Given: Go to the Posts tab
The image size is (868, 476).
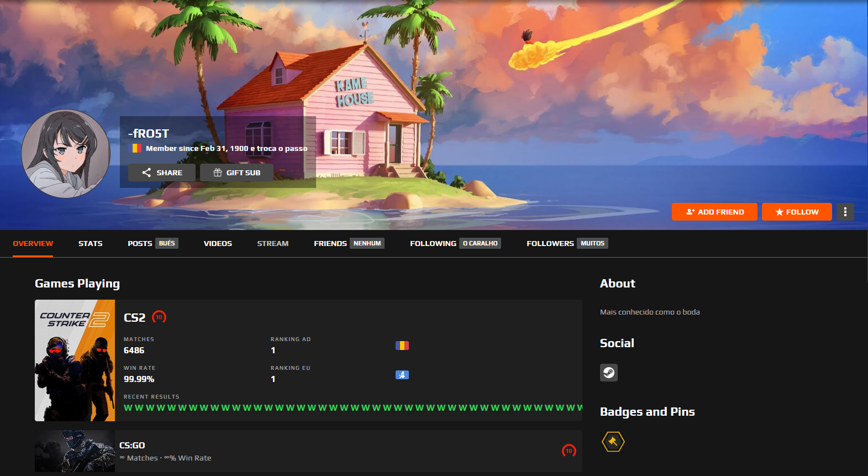Looking at the screenshot, I should 153,243.
